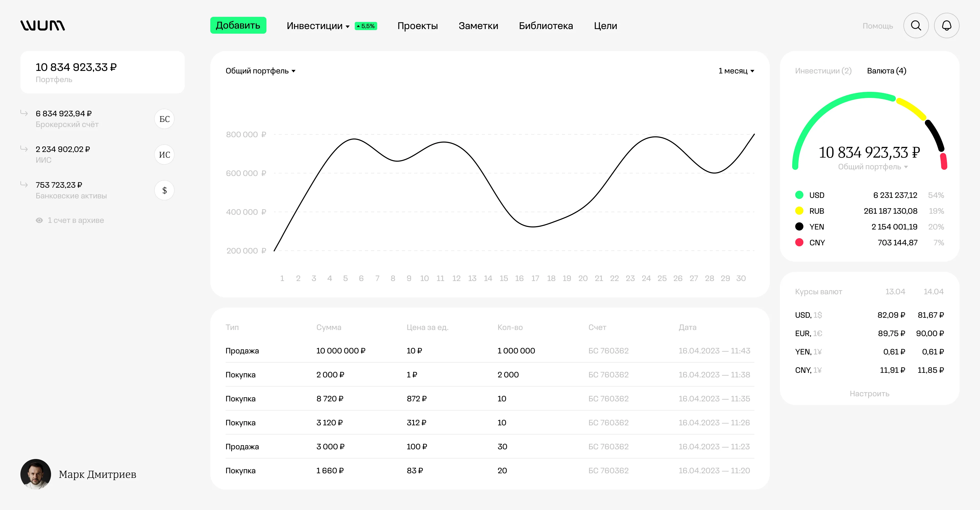Click the 14.04 rates column header

point(934,291)
